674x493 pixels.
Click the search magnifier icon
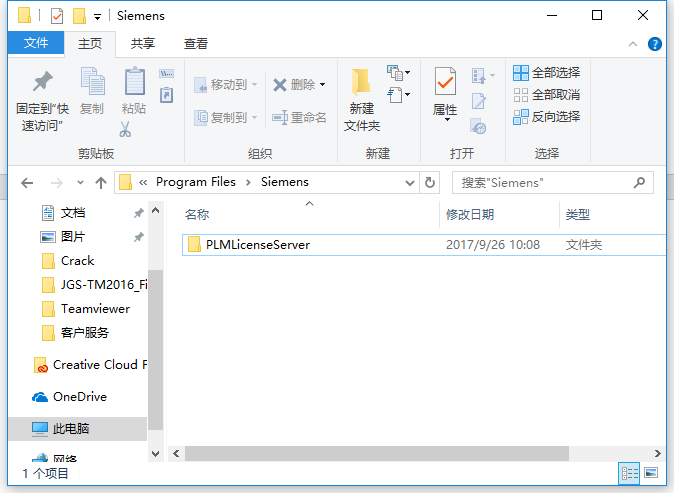tap(639, 183)
